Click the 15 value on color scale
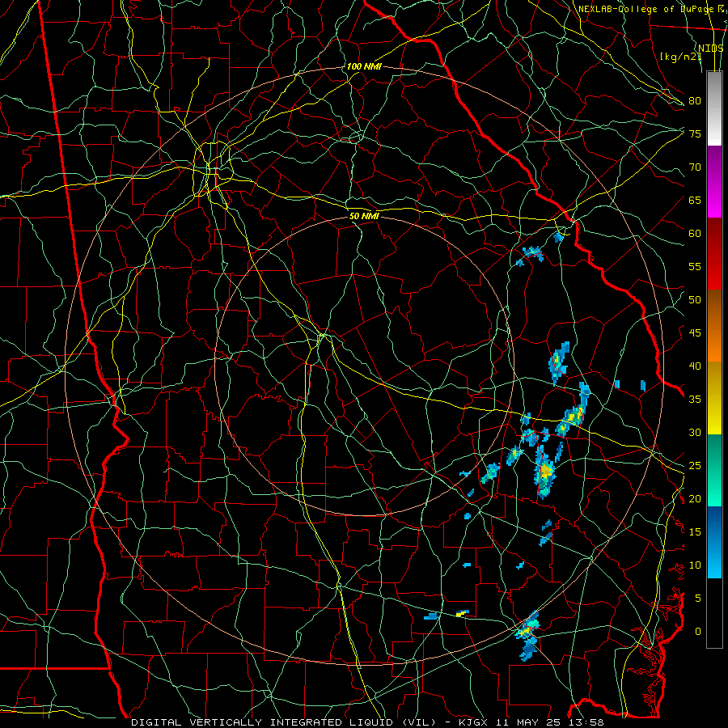Image resolution: width=728 pixels, height=728 pixels. [695, 531]
